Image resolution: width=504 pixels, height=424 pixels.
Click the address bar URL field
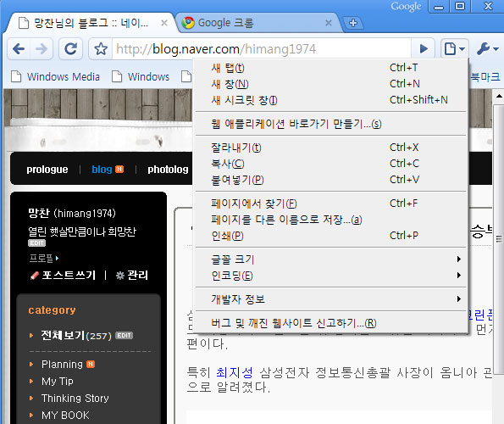[x=262, y=49]
